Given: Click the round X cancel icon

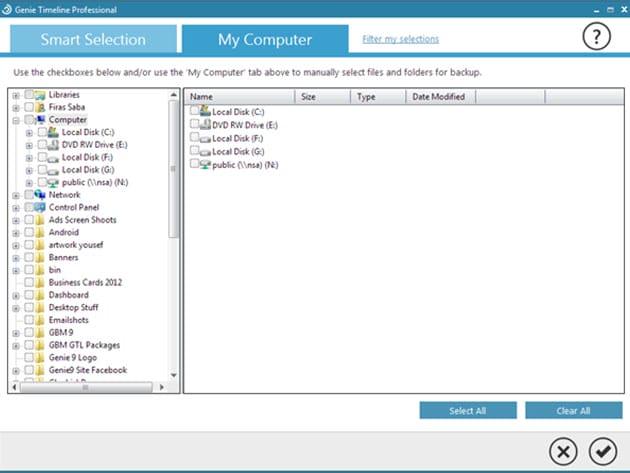Looking at the screenshot, I should coord(564,451).
